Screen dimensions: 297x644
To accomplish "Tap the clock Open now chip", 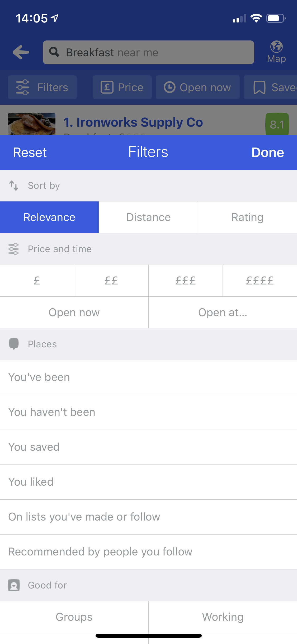I will pyautogui.click(x=197, y=87).
